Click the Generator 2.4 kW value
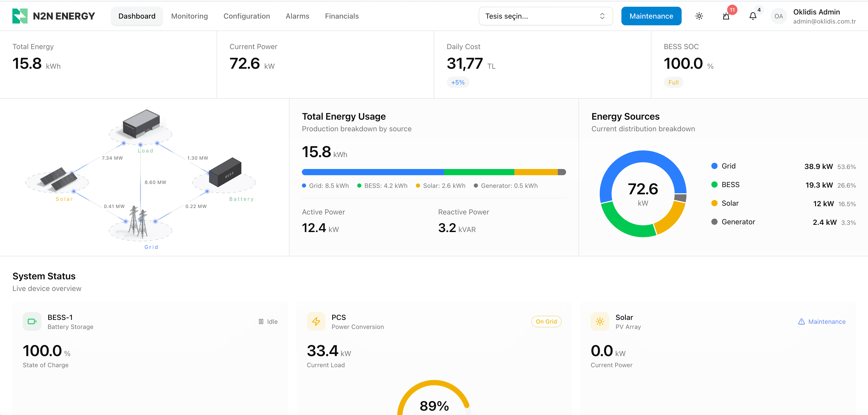 (x=825, y=222)
